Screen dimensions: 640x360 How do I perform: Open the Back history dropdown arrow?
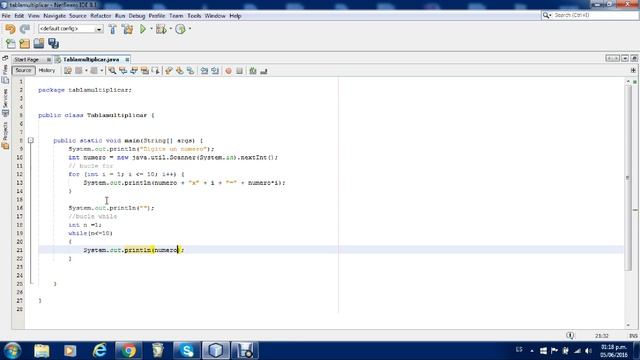tap(86, 71)
